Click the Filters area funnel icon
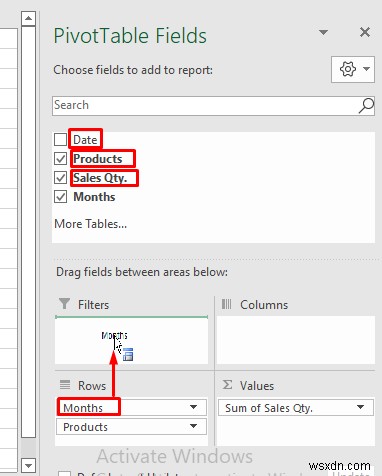 64,304
